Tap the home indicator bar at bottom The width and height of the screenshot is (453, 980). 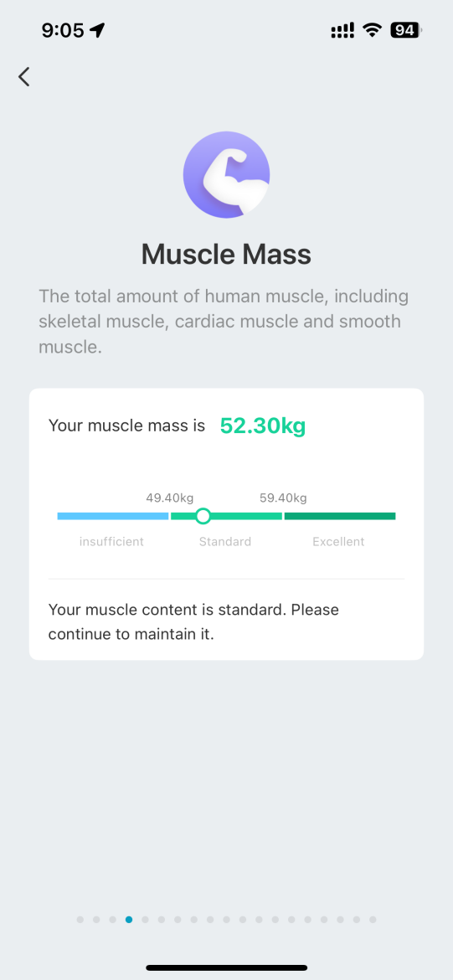(226, 967)
